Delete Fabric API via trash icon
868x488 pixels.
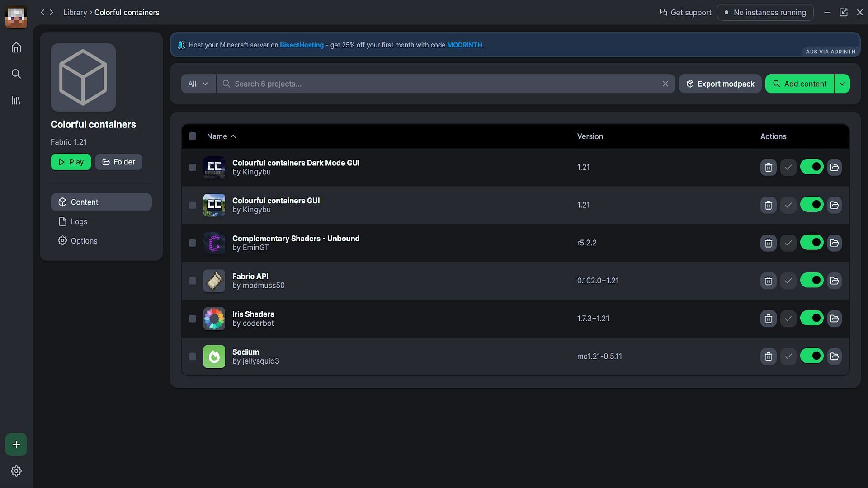coord(768,281)
